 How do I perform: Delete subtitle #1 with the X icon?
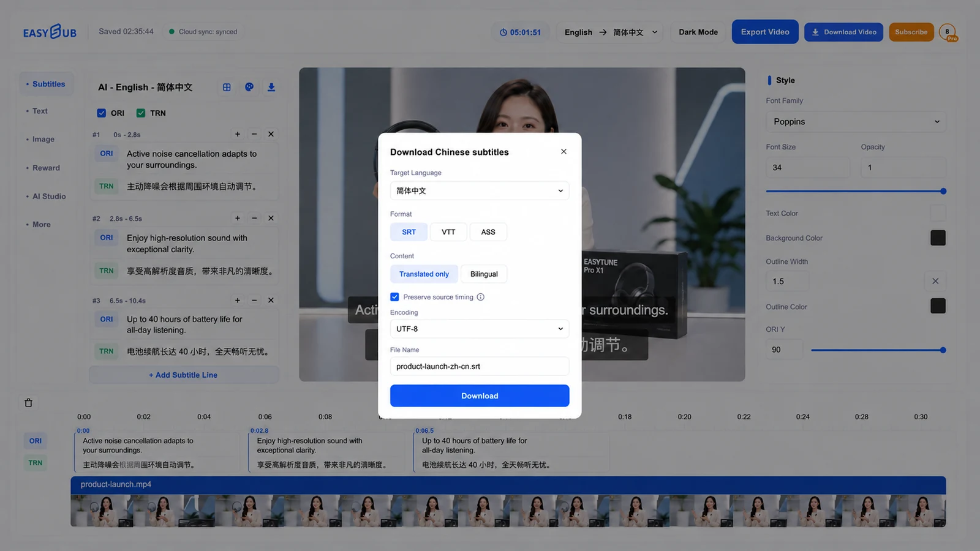(x=271, y=134)
